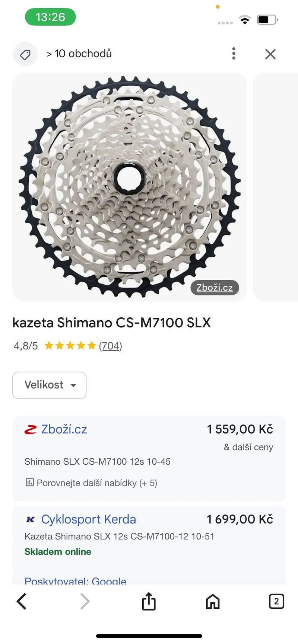
Task: Tap the next product image preview
Action: pyautogui.click(x=276, y=187)
